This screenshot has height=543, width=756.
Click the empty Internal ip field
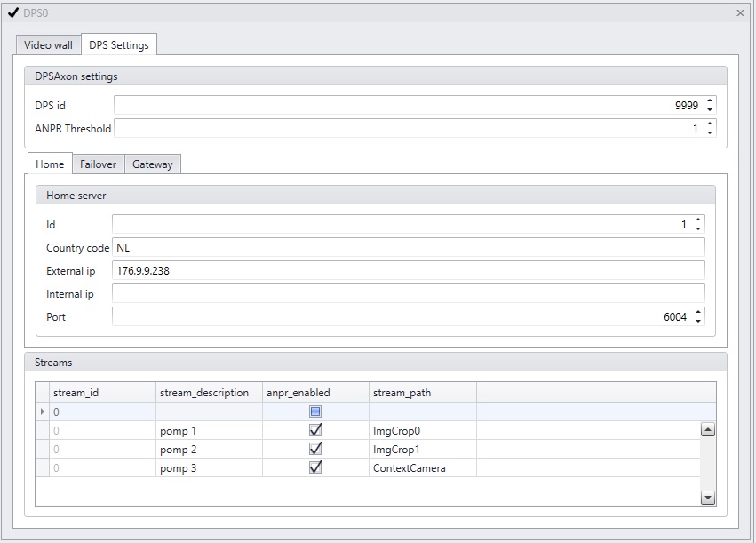point(409,293)
